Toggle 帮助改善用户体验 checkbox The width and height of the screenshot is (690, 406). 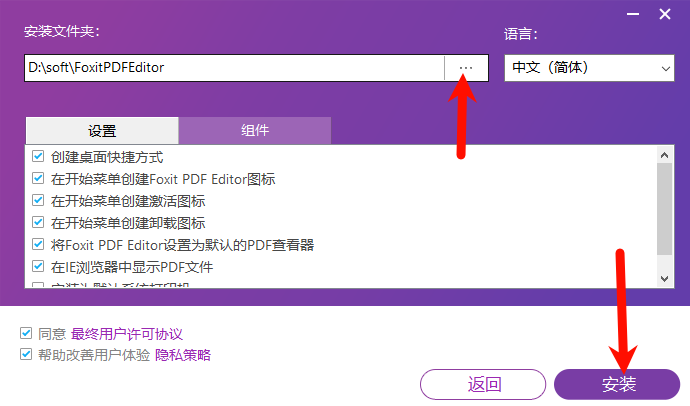tap(26, 354)
